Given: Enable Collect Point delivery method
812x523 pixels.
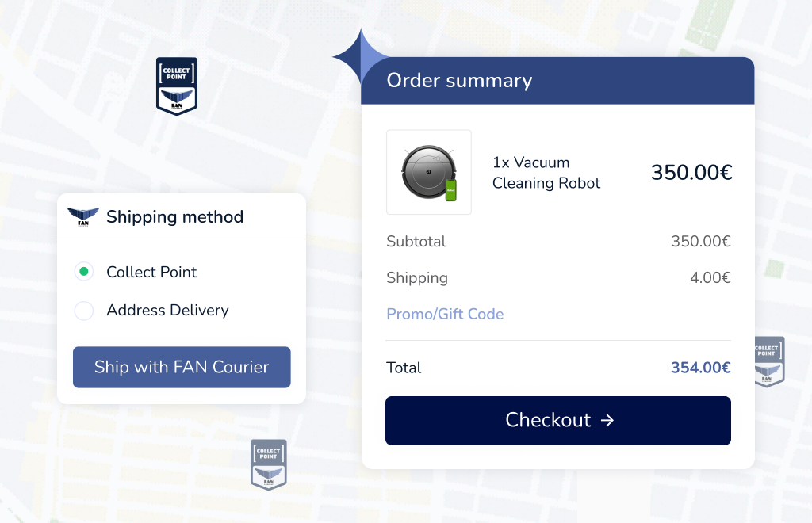Looking at the screenshot, I should [x=84, y=272].
